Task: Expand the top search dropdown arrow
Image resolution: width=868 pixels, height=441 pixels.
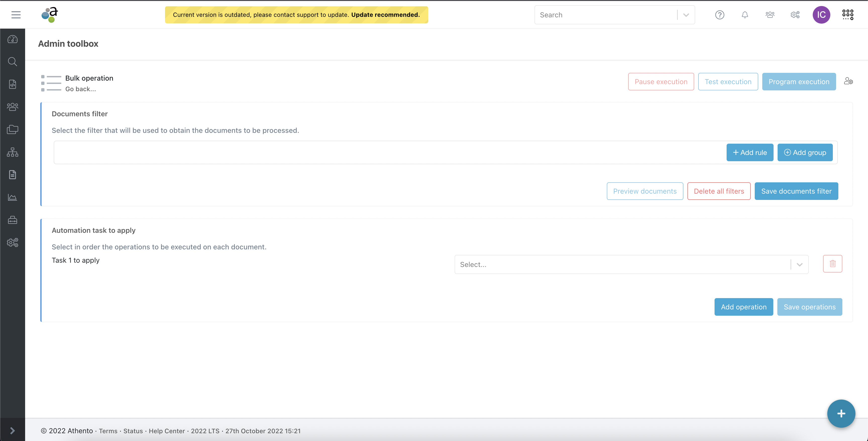Action: click(x=686, y=15)
